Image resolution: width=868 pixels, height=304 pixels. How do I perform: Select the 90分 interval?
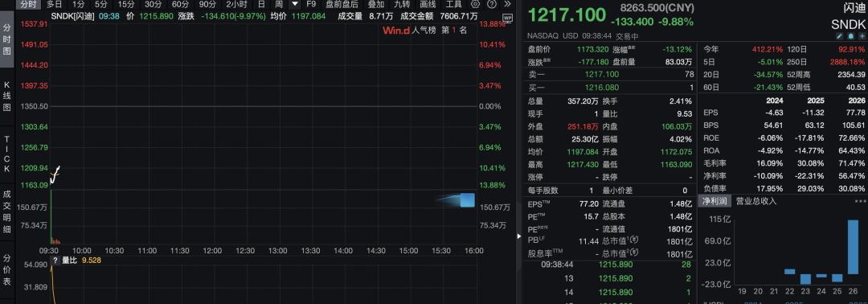pos(207,4)
